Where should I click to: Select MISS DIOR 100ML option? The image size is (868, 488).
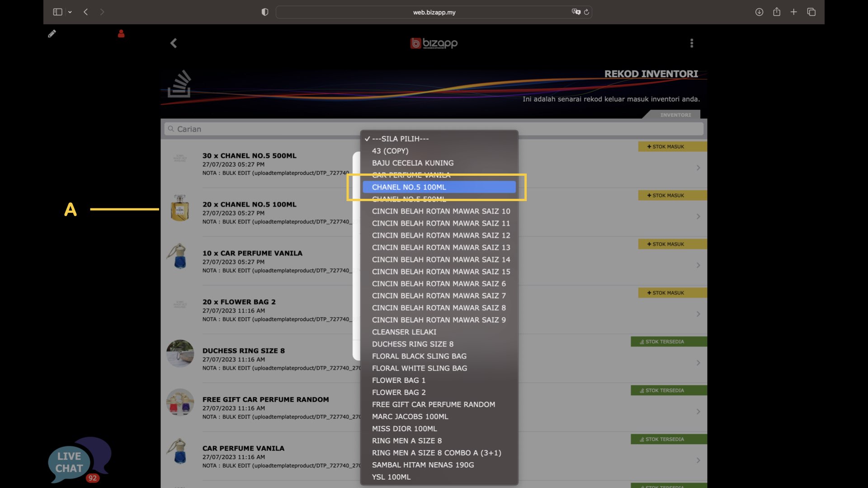click(x=439, y=429)
